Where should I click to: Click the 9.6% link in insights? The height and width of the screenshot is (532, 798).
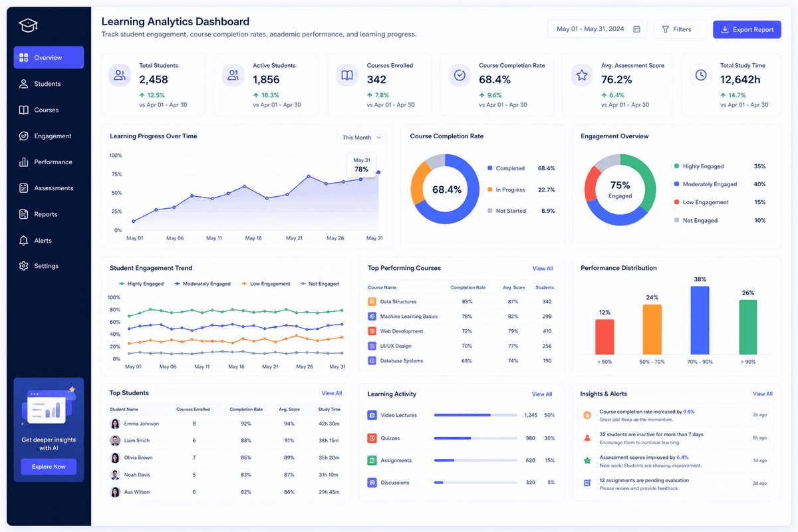[x=689, y=412]
